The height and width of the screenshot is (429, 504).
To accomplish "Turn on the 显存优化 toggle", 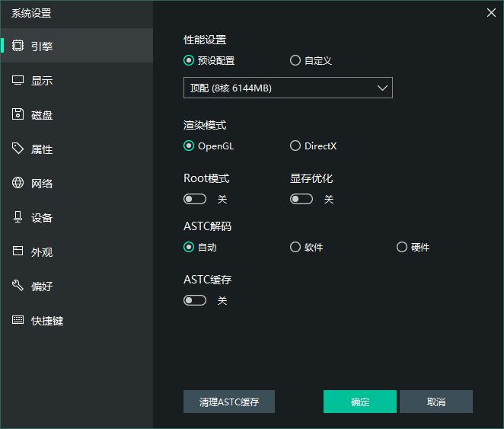I will click(301, 199).
